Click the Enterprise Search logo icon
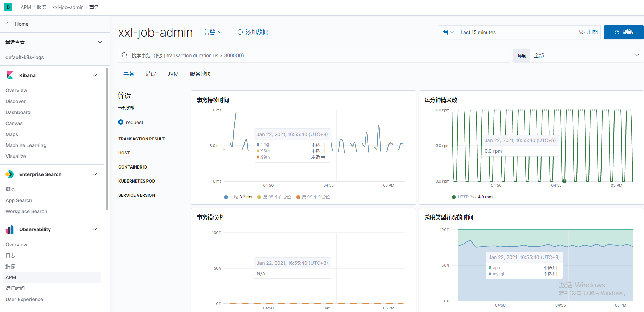The image size is (644, 312). click(10, 174)
